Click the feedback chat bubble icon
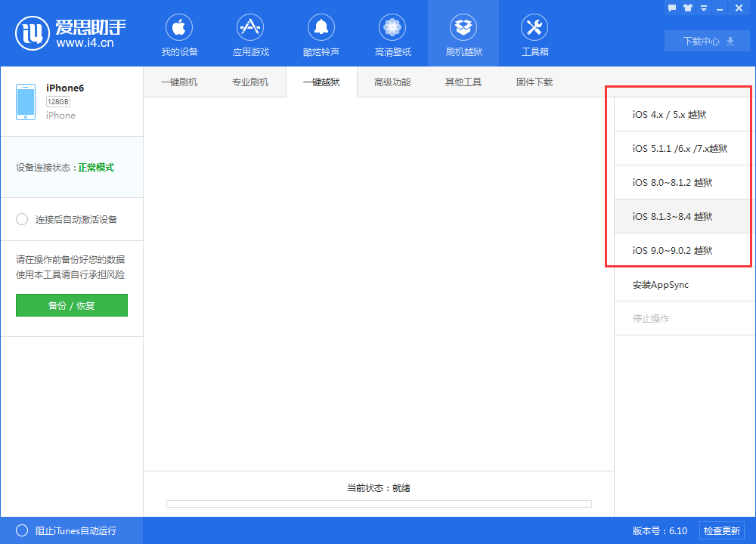The height and width of the screenshot is (544, 756). pos(671,8)
